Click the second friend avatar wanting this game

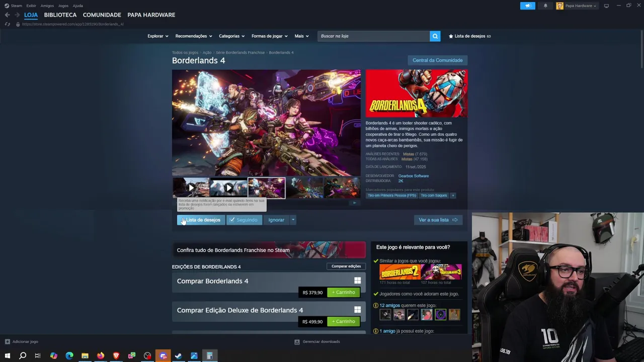pyautogui.click(x=399, y=315)
